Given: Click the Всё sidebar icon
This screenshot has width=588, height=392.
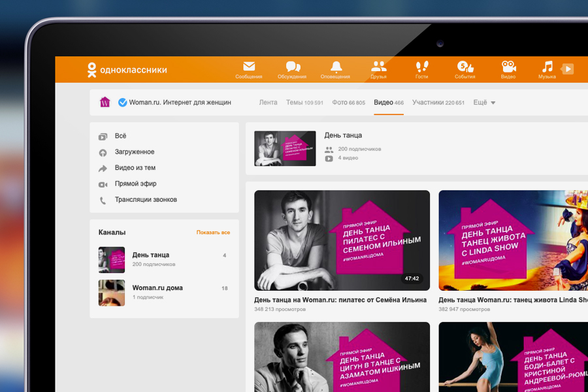Looking at the screenshot, I should coord(103,137).
